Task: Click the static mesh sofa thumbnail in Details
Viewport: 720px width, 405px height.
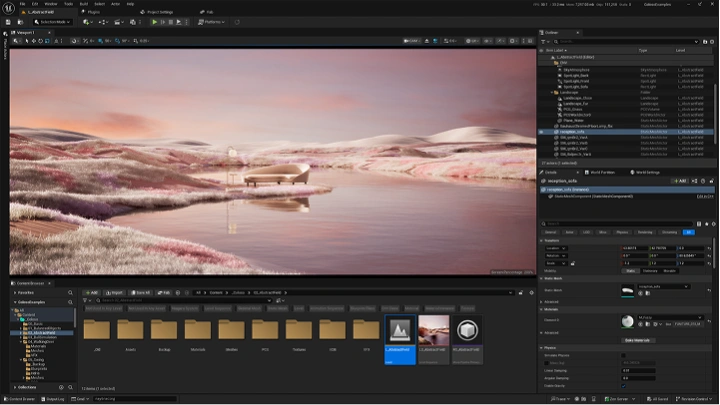Action: (x=627, y=291)
